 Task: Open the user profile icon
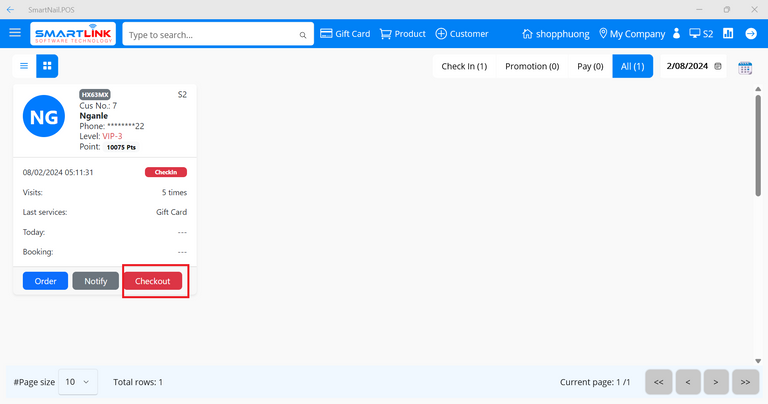click(x=677, y=33)
